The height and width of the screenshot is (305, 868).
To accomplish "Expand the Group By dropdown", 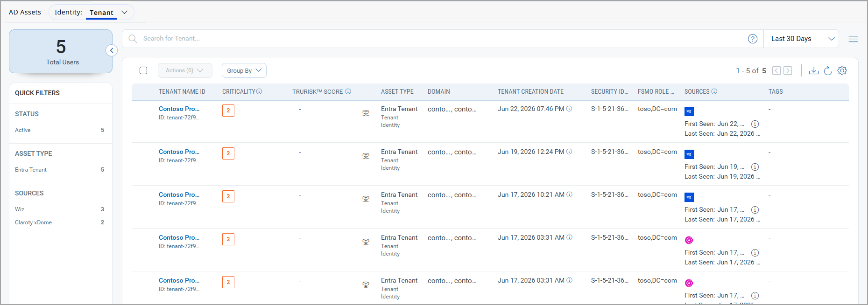I will coord(244,70).
